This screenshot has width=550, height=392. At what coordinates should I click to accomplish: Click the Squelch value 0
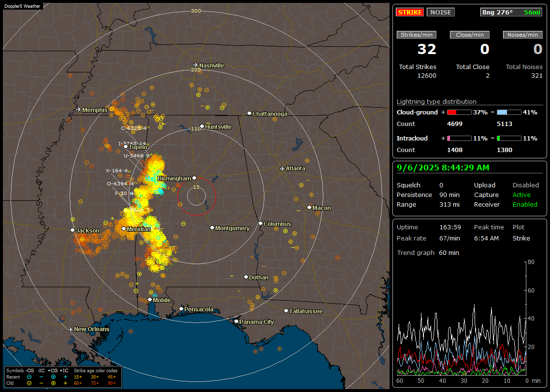click(x=441, y=185)
